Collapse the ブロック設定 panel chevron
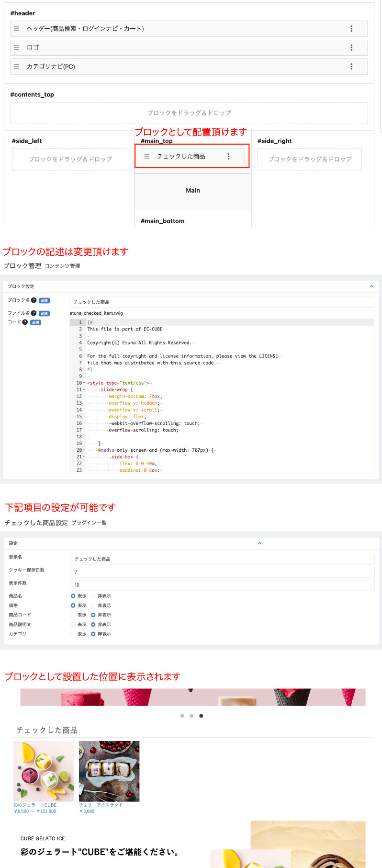Image resolution: width=382 pixels, height=868 pixels. point(371,286)
